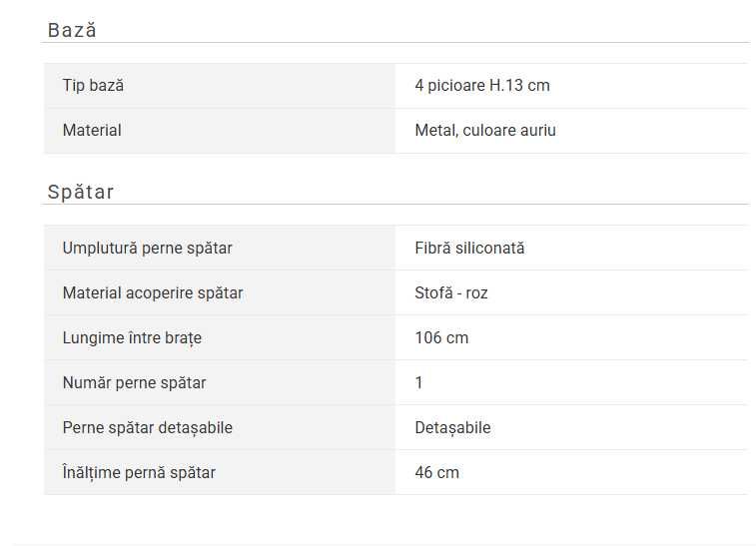
Task: Select the Detașabile value
Action: point(452,427)
